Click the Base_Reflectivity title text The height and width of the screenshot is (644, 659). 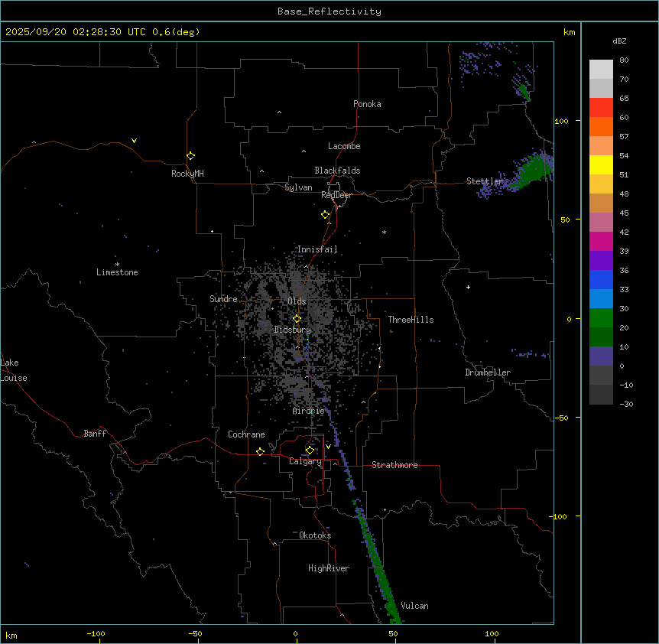[329, 11]
